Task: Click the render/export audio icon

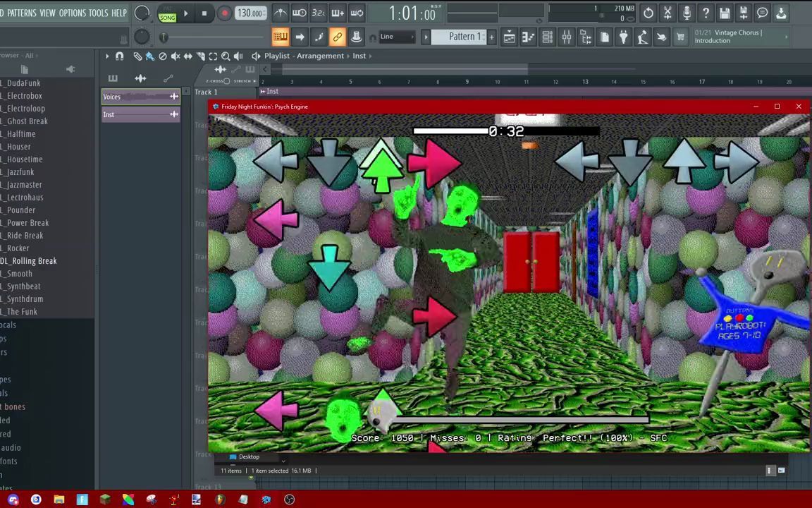Action: click(744, 13)
